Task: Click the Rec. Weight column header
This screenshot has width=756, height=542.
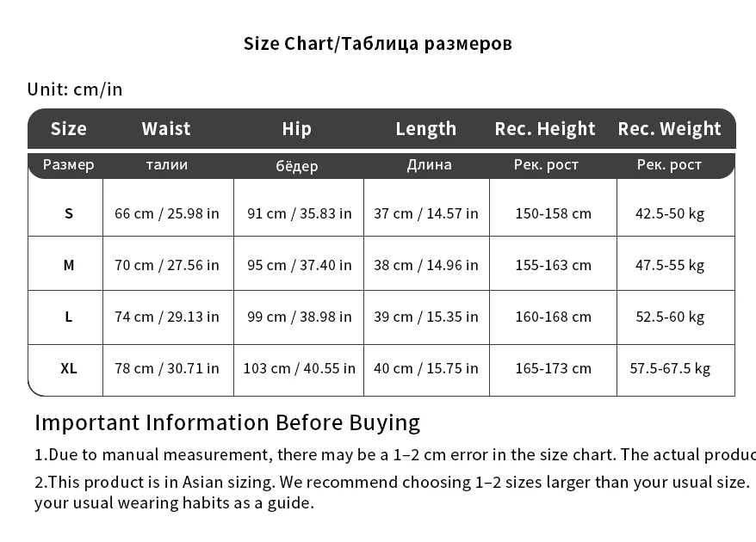Action: [669, 129]
